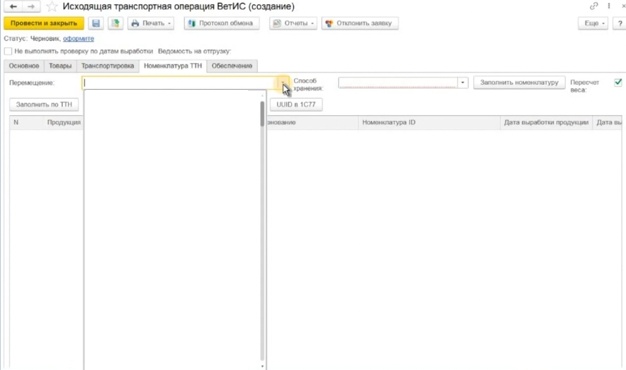This screenshot has height=370, width=626.
Task: Switch to the Транспортировка tab
Action: 107,66
